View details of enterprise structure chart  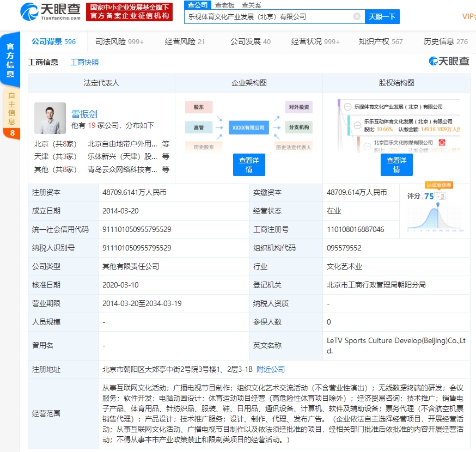(249, 164)
